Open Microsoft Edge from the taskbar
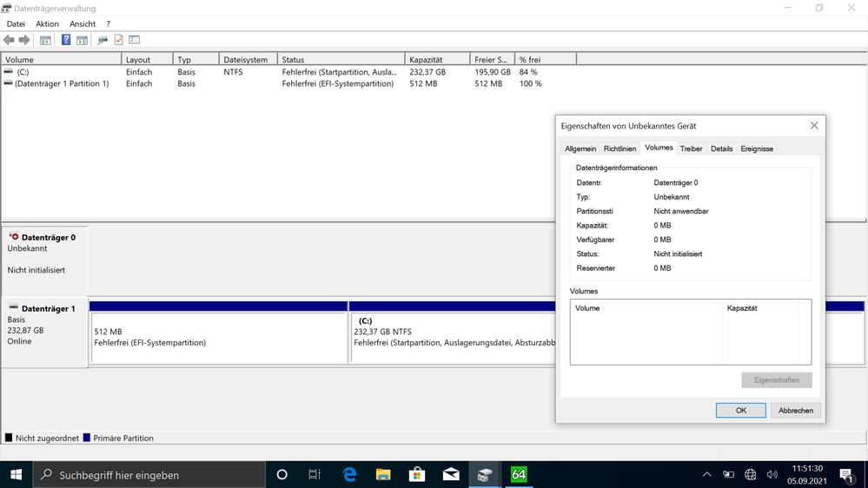Screen dimensions: 868x488 click(349, 474)
